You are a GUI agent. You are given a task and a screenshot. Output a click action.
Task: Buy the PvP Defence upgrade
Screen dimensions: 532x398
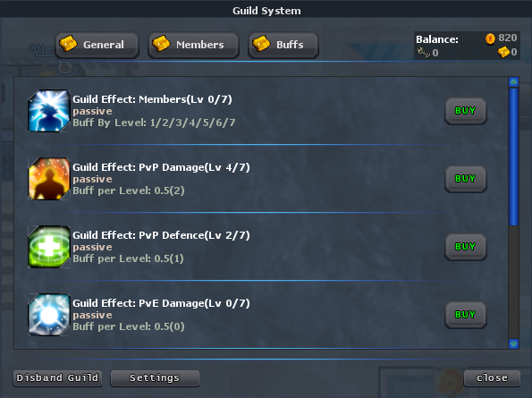tap(466, 247)
